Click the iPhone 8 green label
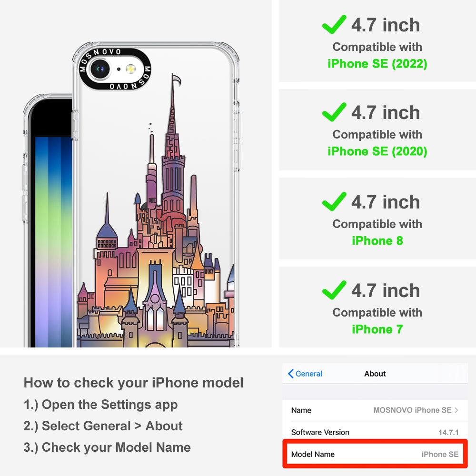This screenshot has width=476, height=476. point(377,241)
